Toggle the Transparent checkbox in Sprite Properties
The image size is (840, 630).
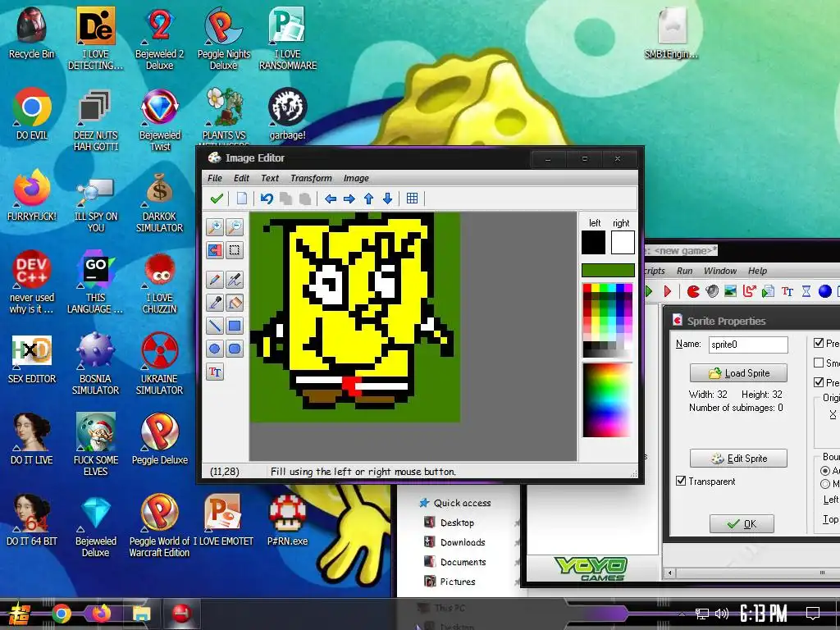(x=681, y=481)
